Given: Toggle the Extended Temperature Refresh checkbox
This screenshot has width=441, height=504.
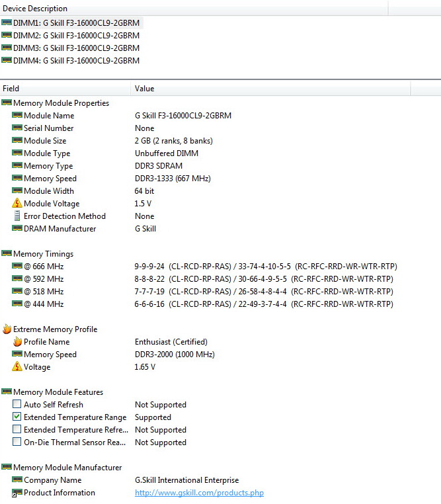Looking at the screenshot, I should pos(17,429).
